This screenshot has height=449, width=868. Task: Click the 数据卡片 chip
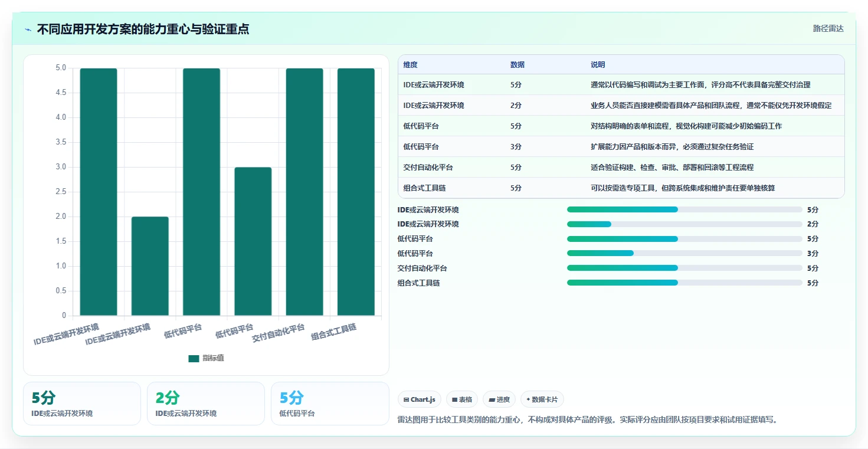(x=542, y=399)
